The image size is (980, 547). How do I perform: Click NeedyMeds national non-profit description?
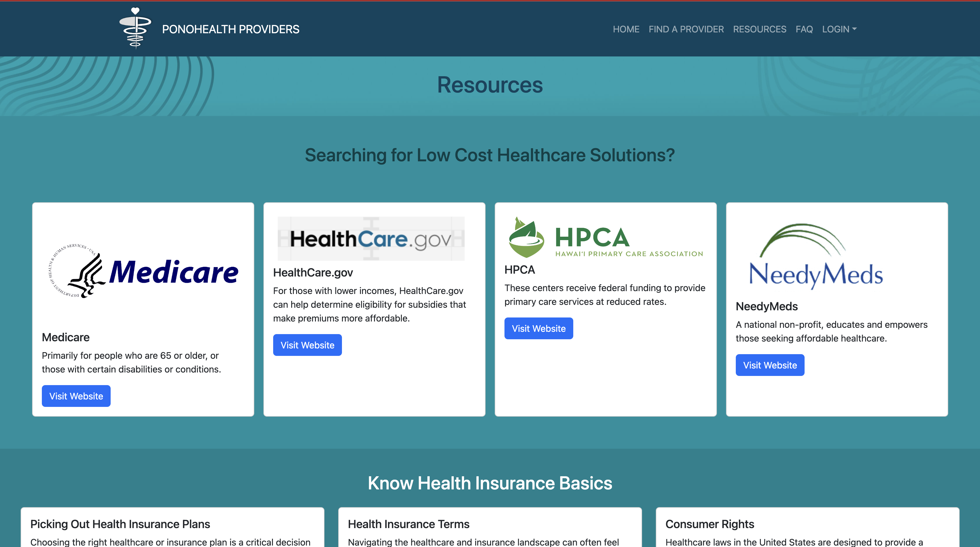832,332
